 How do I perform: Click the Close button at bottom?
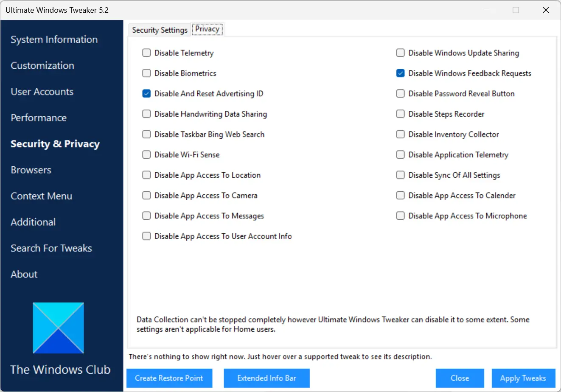point(460,378)
